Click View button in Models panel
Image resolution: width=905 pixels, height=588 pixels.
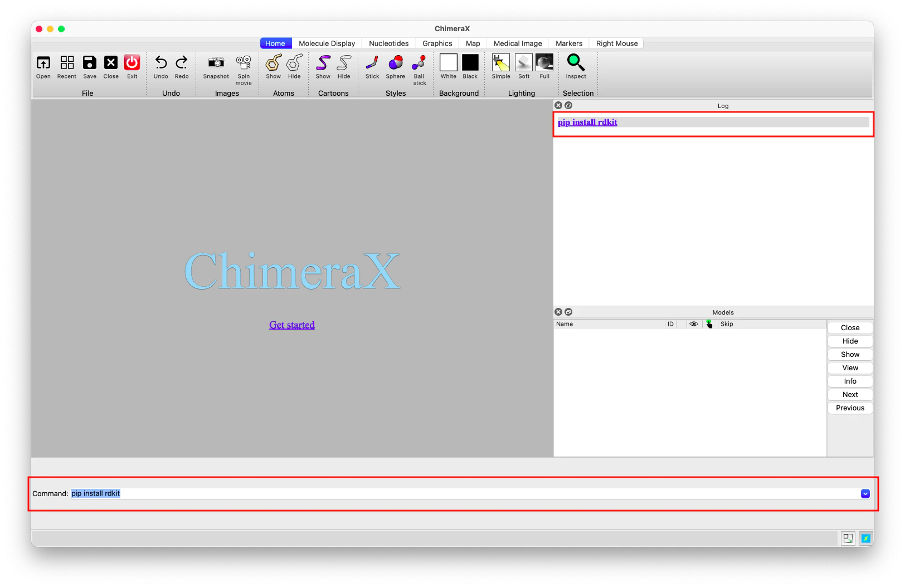850,368
